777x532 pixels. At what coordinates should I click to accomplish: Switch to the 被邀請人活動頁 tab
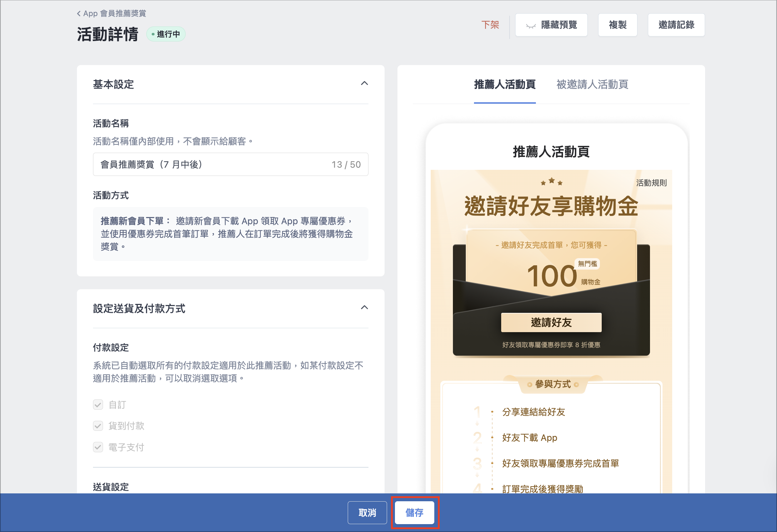click(x=592, y=85)
